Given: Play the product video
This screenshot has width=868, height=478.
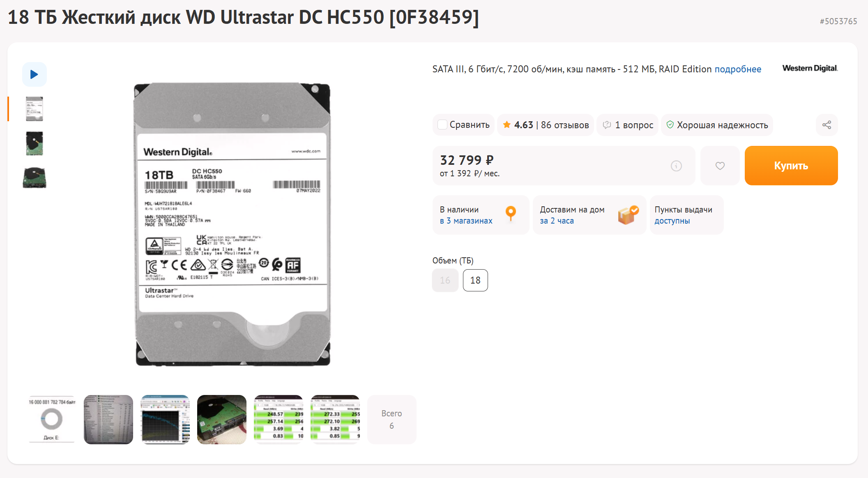Looking at the screenshot, I should [x=35, y=74].
